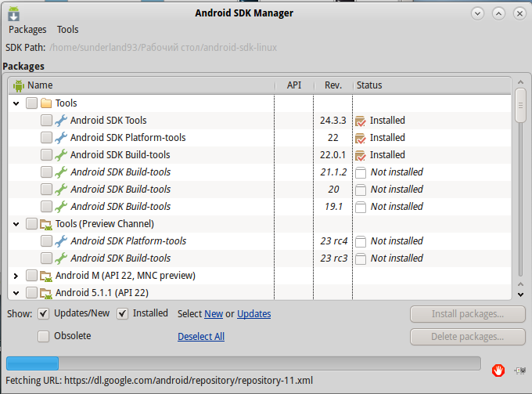
Task: Click the Android M folder icon
Action: (x=46, y=276)
